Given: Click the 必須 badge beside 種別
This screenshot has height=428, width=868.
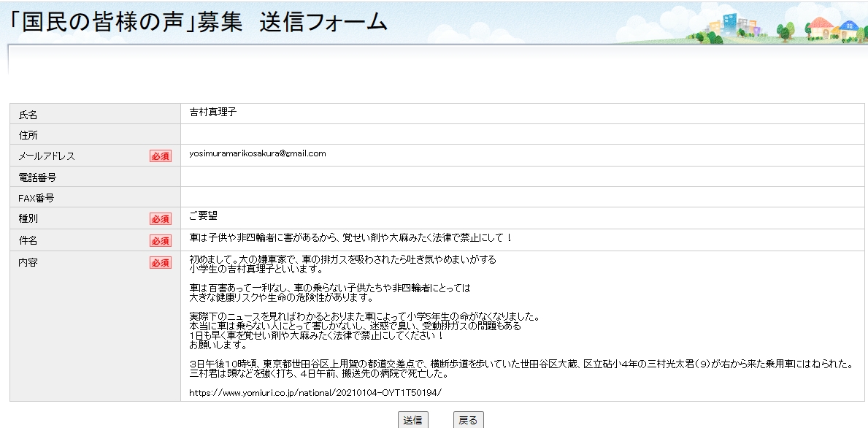Looking at the screenshot, I should [161, 218].
